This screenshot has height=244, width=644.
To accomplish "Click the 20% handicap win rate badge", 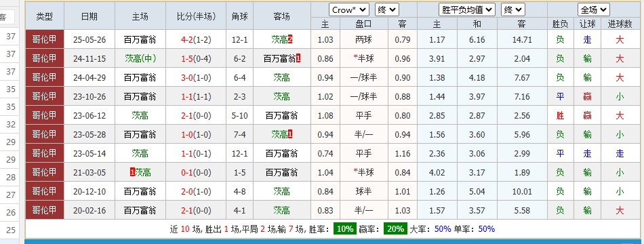I will [x=395, y=229].
